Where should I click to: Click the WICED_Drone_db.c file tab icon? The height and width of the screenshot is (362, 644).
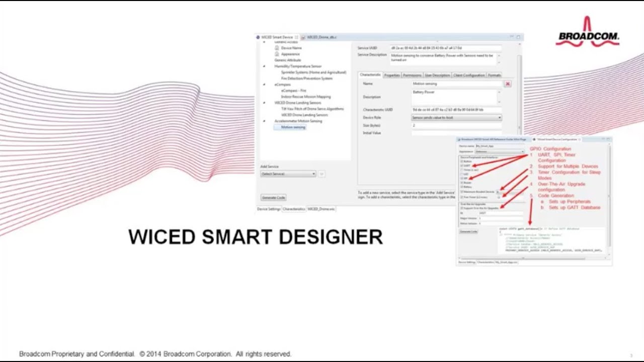point(303,37)
